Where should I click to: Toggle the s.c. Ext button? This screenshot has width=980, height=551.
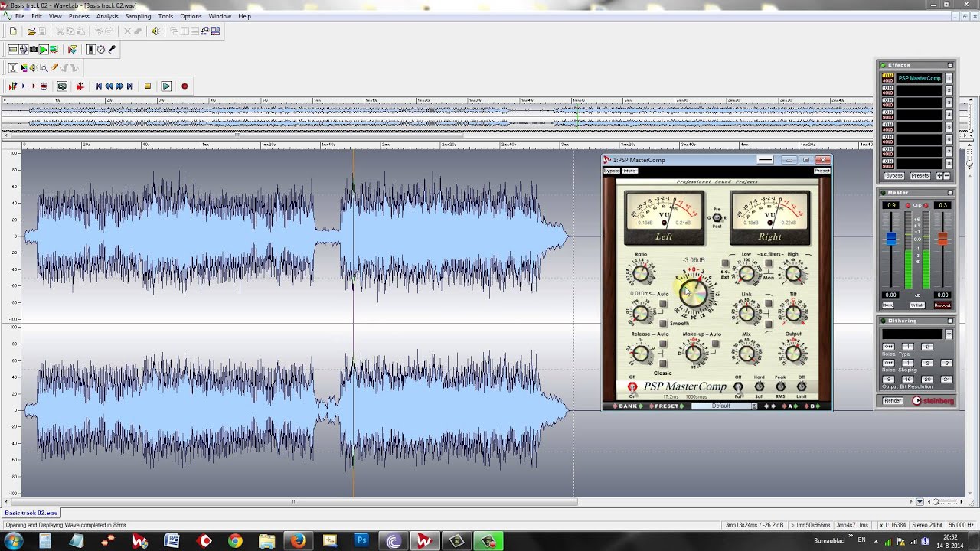pos(725,264)
